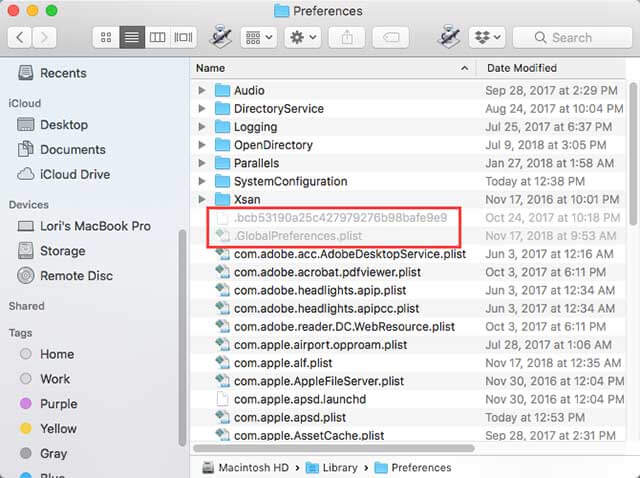The image size is (640, 478).
Task: Expand the Logging folder
Action: (202, 127)
